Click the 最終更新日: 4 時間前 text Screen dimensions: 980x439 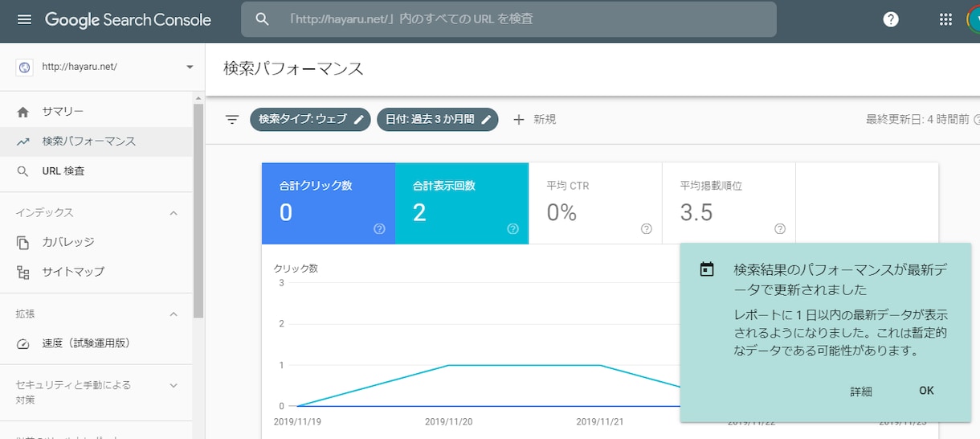tap(917, 119)
